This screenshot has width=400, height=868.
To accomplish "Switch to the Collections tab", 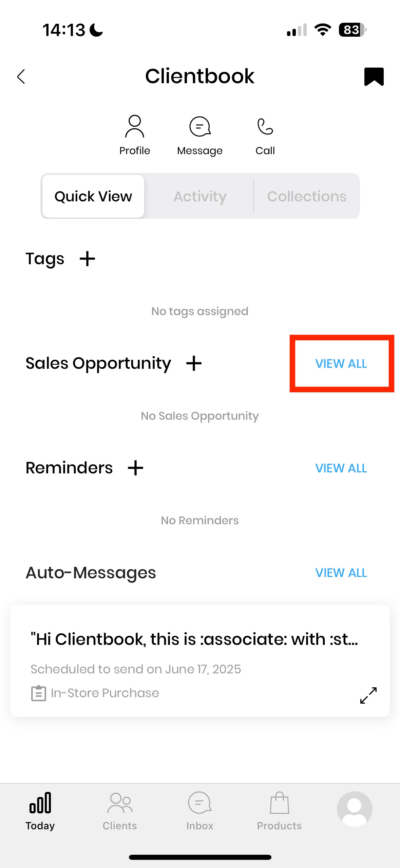I will click(x=307, y=196).
